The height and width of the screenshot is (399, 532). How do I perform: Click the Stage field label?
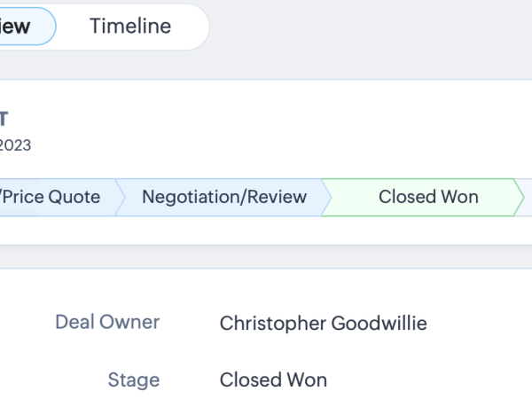pyautogui.click(x=134, y=380)
